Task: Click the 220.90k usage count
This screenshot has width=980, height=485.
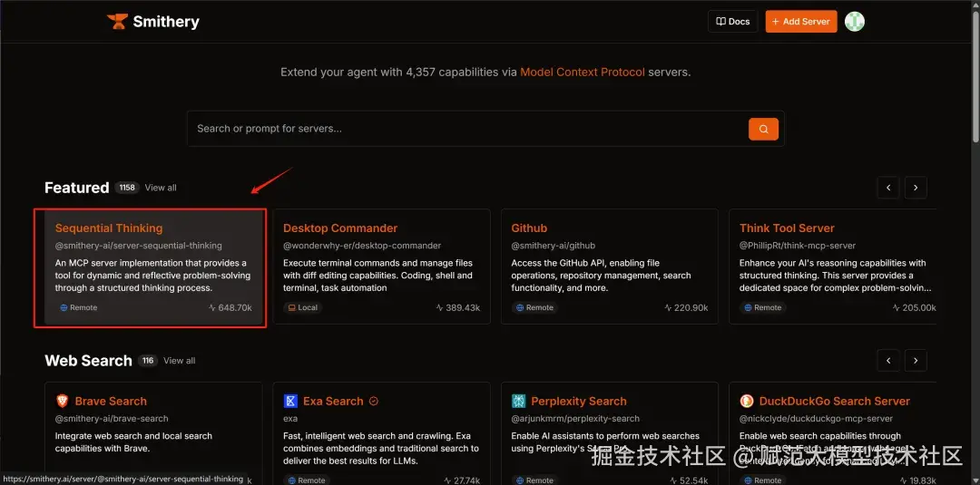Action: coord(686,307)
